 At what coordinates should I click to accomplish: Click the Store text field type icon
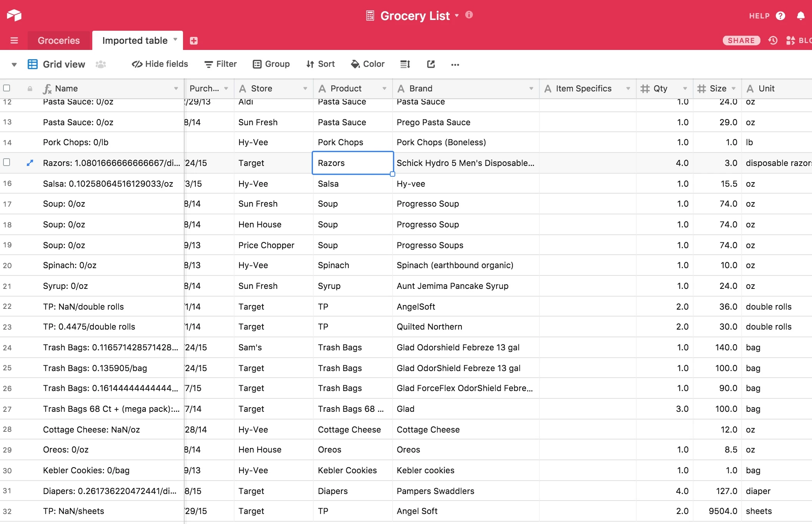click(243, 89)
